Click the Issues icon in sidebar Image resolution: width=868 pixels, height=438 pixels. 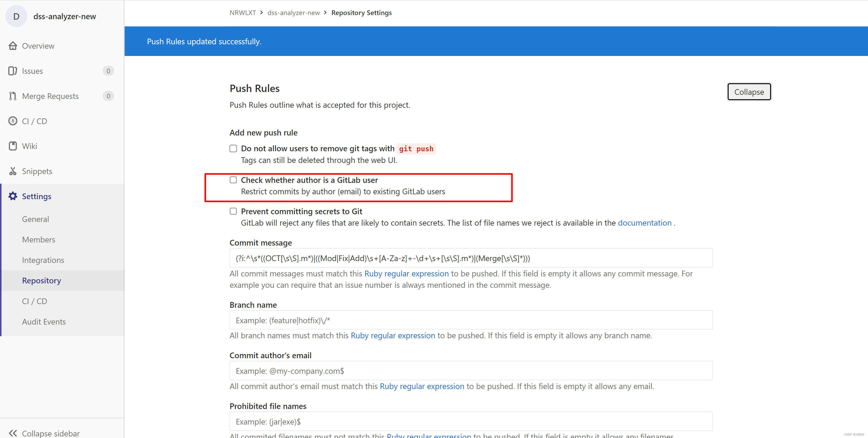pos(13,71)
